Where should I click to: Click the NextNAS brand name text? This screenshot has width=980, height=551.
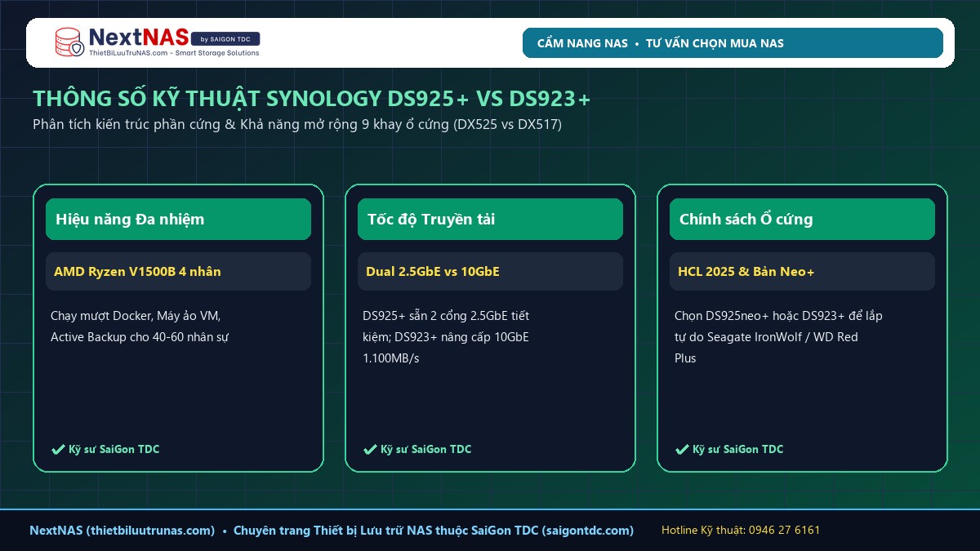[138, 38]
